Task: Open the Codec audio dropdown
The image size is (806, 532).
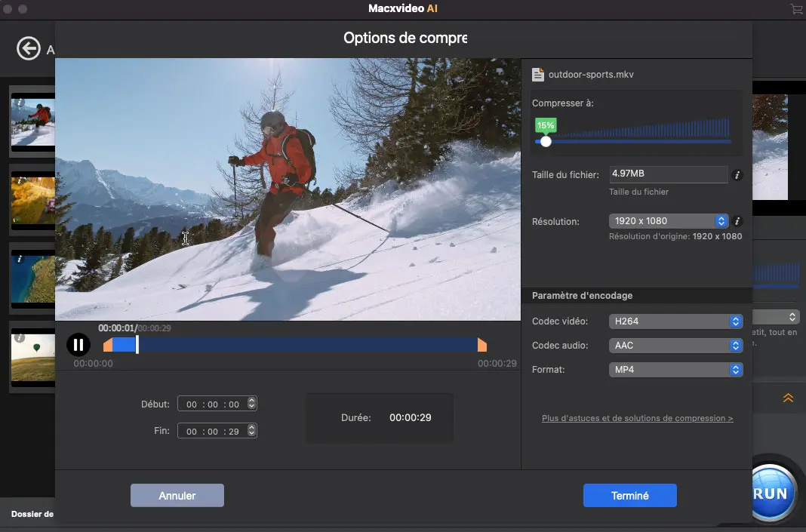Action: click(675, 346)
